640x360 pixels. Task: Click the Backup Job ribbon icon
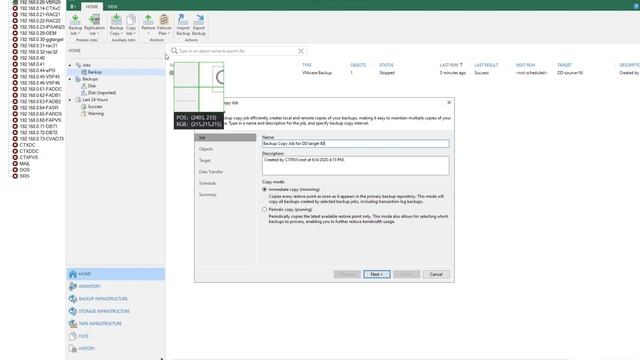click(76, 24)
